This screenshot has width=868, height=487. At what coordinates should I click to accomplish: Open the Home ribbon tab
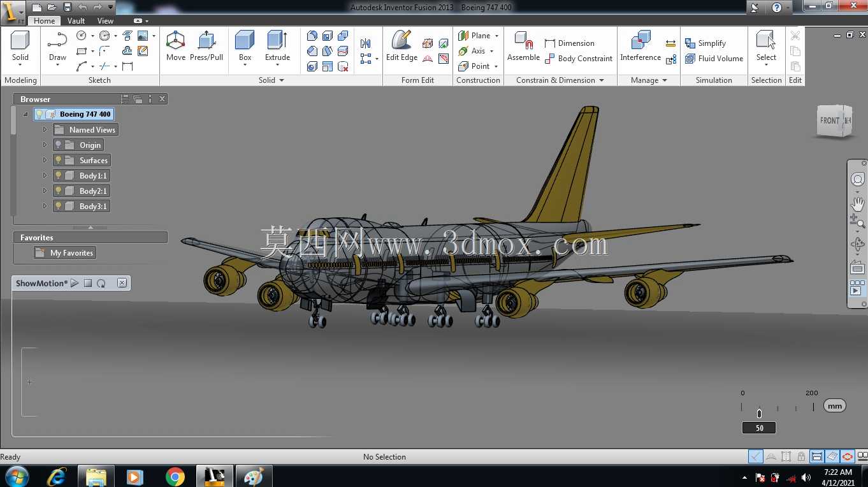coord(44,21)
